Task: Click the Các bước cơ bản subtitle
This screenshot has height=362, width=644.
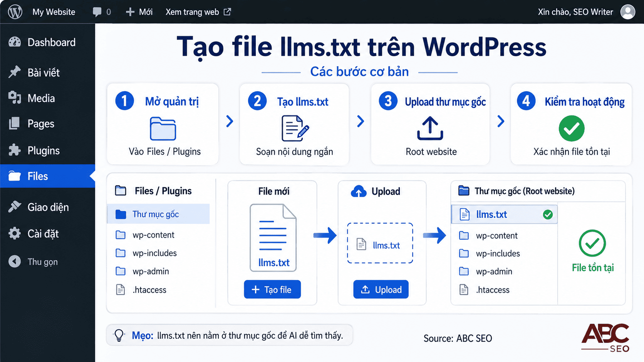Action: point(359,72)
